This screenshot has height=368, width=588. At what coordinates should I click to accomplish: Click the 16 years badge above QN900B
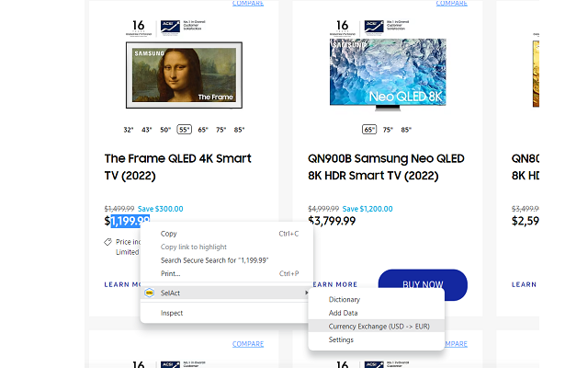[x=342, y=28]
